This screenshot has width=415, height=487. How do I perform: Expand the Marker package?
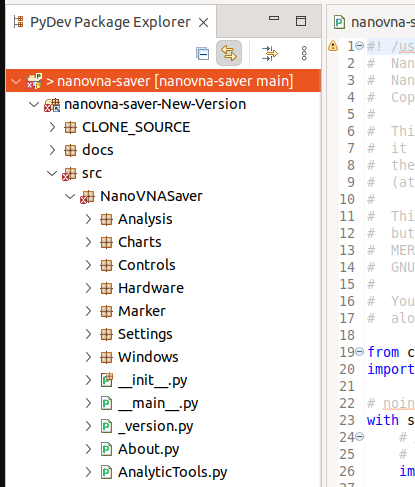click(88, 311)
